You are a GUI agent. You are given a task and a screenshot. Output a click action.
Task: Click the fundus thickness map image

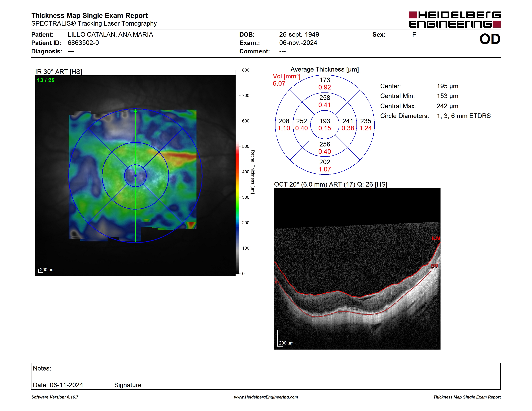click(135, 175)
